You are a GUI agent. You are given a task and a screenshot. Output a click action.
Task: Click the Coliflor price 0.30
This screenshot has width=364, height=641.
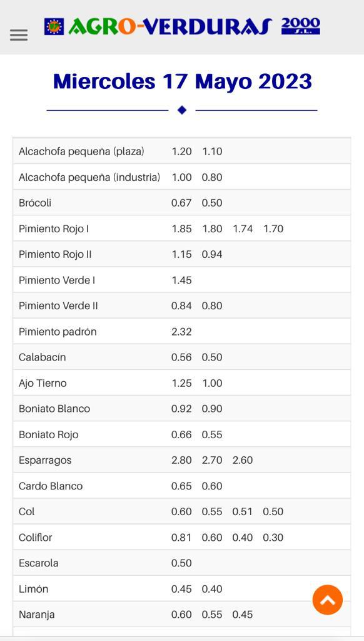[x=273, y=538]
